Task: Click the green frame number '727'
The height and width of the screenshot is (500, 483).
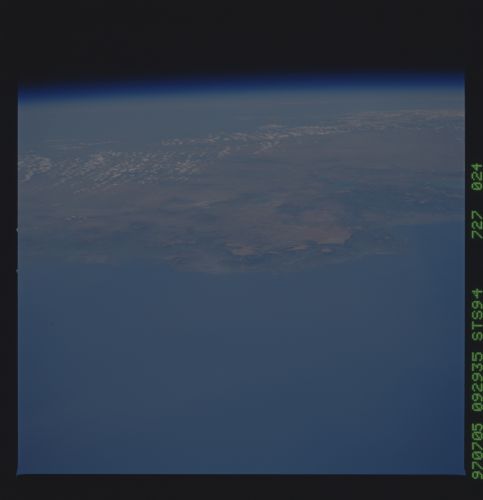Action: (x=477, y=224)
